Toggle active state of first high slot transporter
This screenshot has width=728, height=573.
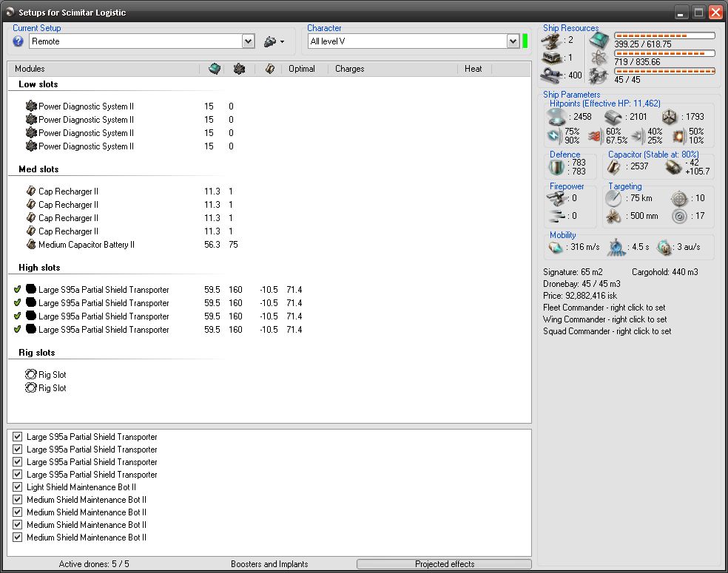pyautogui.click(x=17, y=290)
